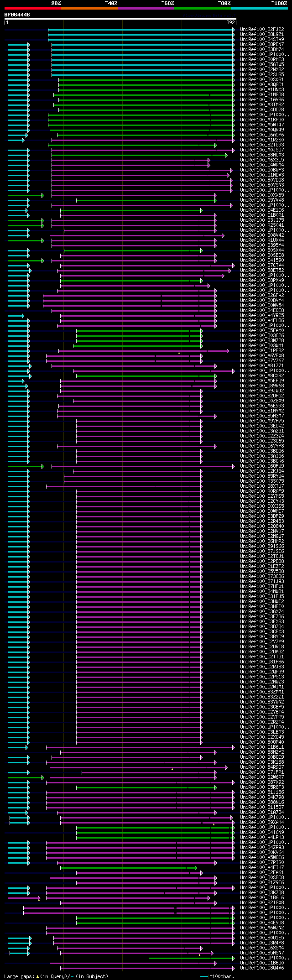This screenshot has width=292, height=980.
Task: Select UniRef100_B8HC03 label
Action: coord(262,155)
